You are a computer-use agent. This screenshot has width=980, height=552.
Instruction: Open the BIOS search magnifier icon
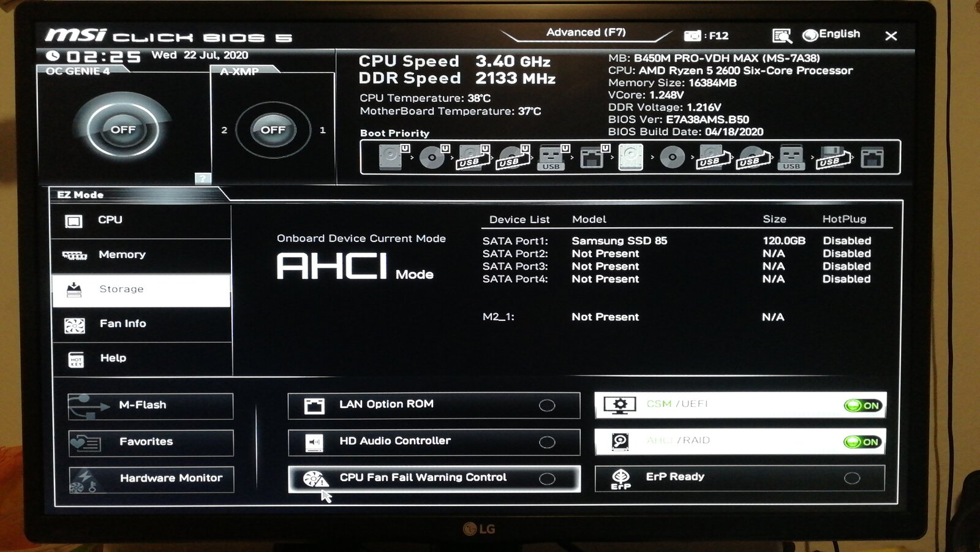(x=782, y=36)
